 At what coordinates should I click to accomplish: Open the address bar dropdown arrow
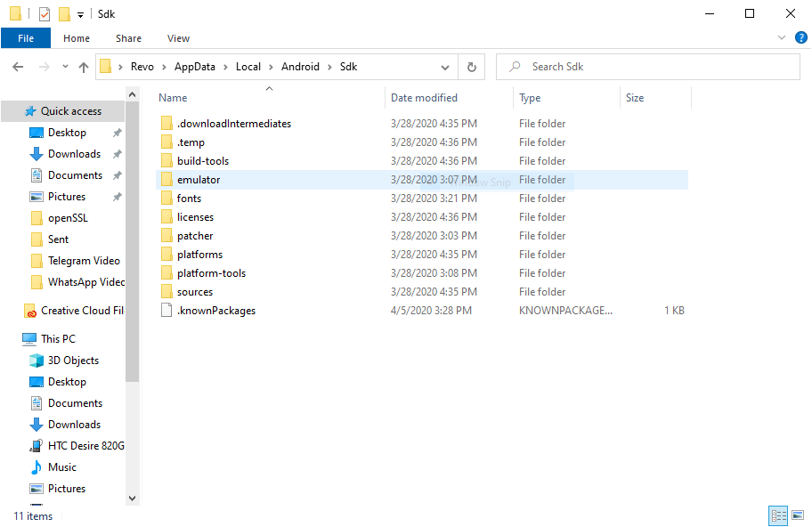[444, 66]
